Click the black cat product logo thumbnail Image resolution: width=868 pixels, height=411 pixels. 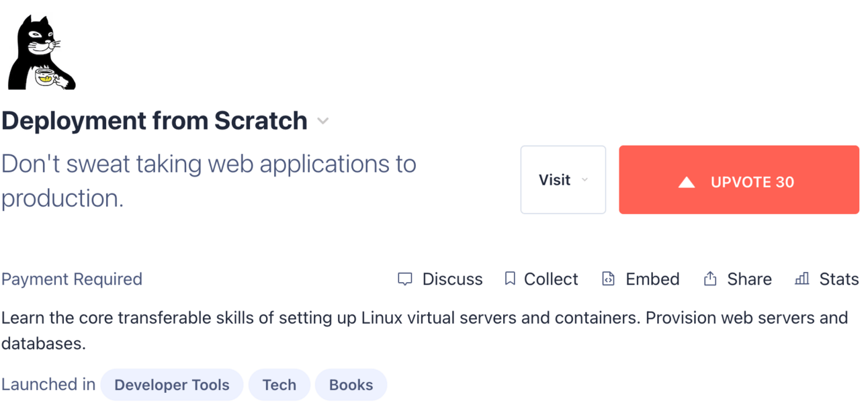[x=42, y=52]
